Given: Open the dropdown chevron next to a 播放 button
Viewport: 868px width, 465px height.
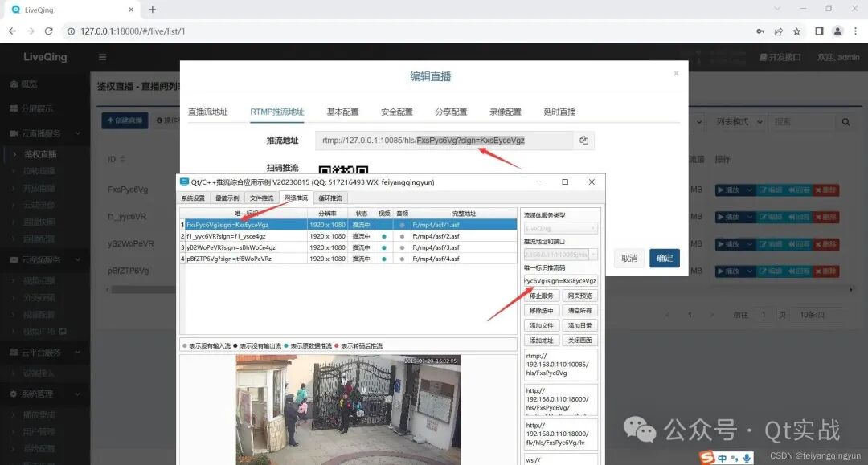Looking at the screenshot, I should point(749,190).
